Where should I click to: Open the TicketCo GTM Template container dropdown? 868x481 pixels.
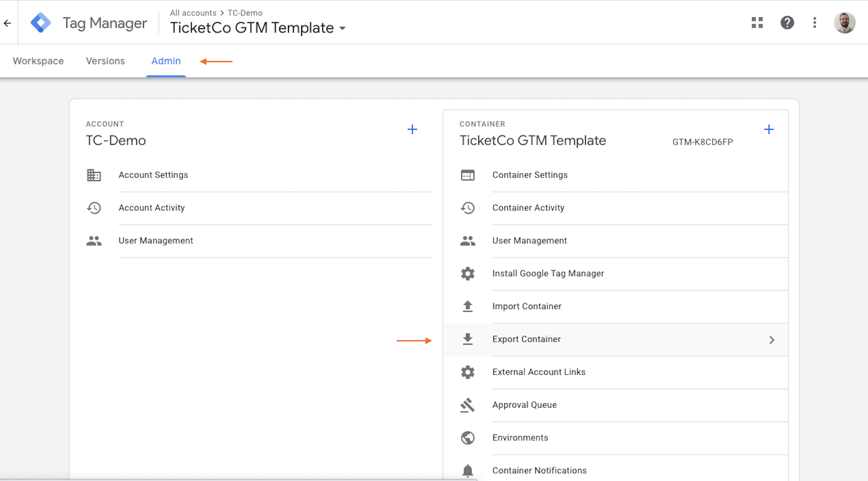tap(258, 28)
